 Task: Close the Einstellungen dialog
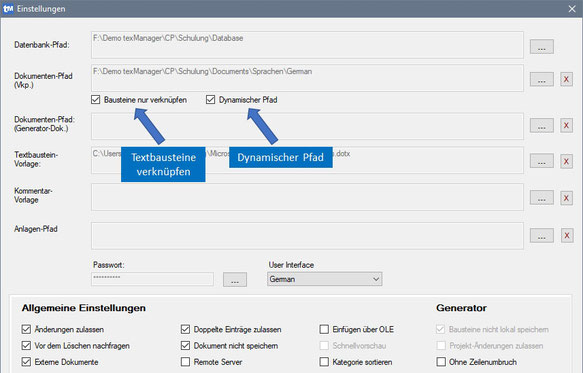572,9
